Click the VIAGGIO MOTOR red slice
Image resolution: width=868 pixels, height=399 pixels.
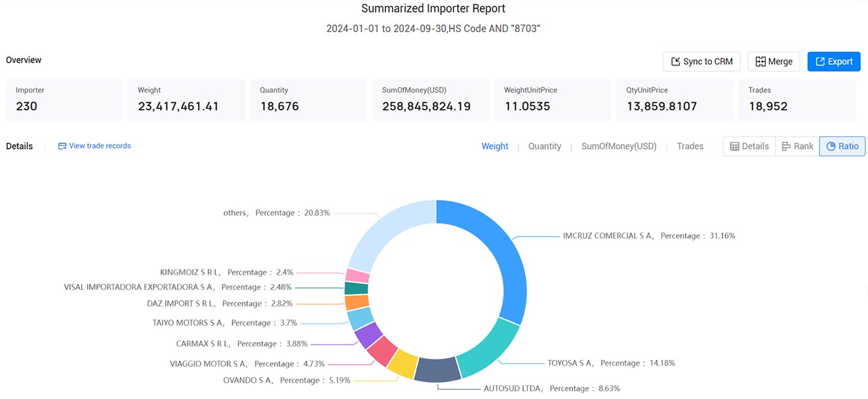click(382, 350)
